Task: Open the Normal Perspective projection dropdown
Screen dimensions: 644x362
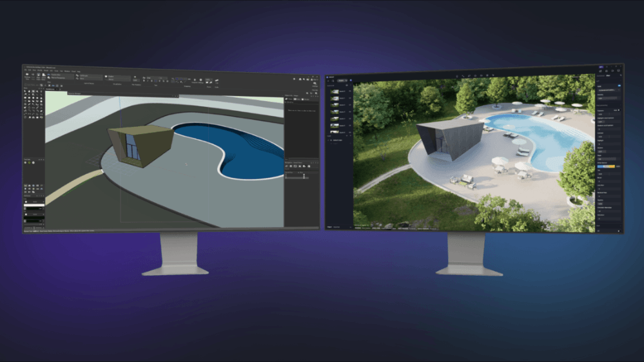Action: pyautogui.click(x=63, y=78)
